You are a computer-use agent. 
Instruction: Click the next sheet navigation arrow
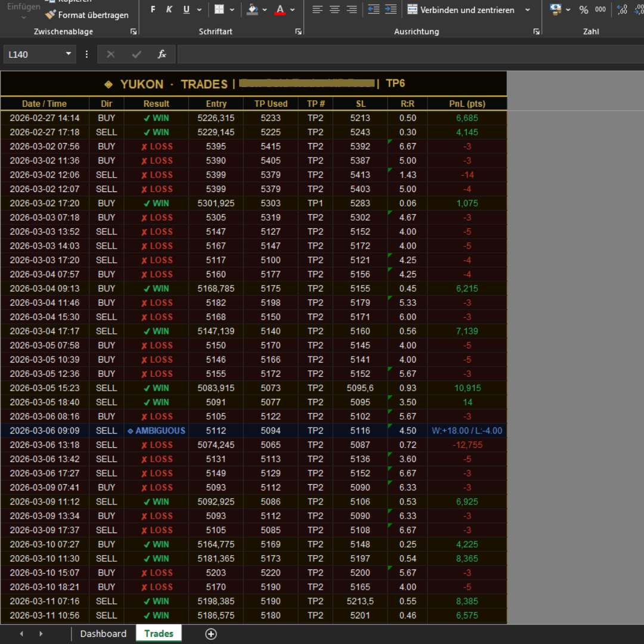pos(41,634)
